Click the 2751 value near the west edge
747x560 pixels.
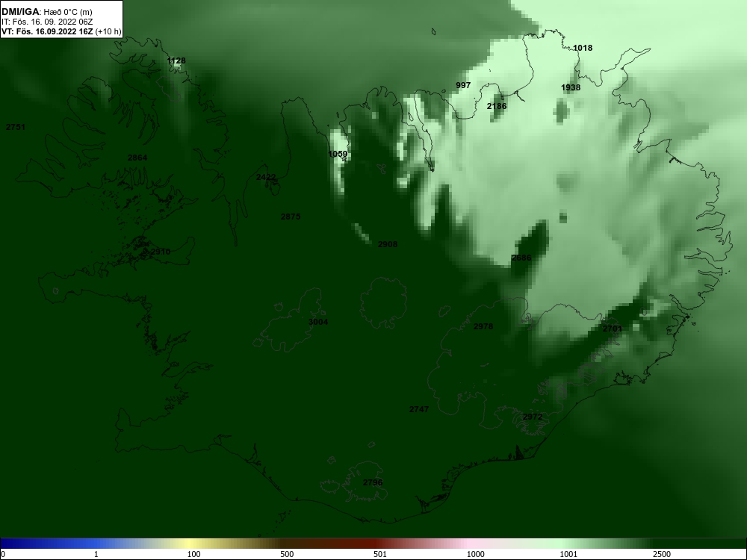coord(15,127)
